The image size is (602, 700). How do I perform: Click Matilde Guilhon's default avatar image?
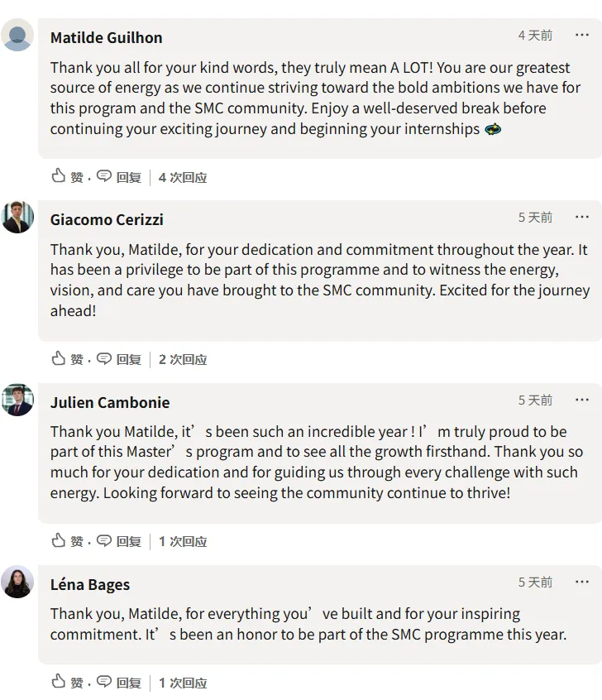(x=17, y=35)
